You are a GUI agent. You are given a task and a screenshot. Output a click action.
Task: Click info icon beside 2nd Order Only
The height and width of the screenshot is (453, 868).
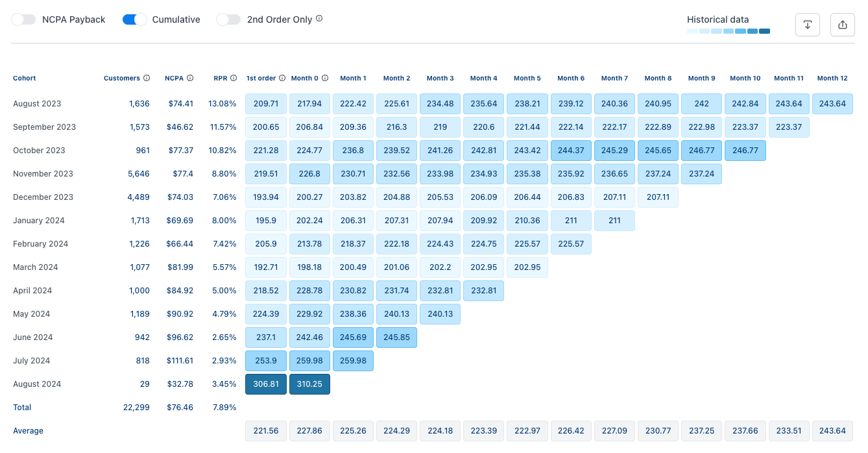pos(319,19)
